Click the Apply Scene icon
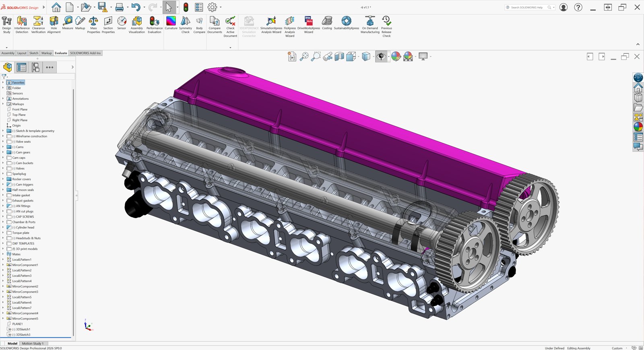Image resolution: width=644 pixels, height=350 pixels. [x=408, y=57]
